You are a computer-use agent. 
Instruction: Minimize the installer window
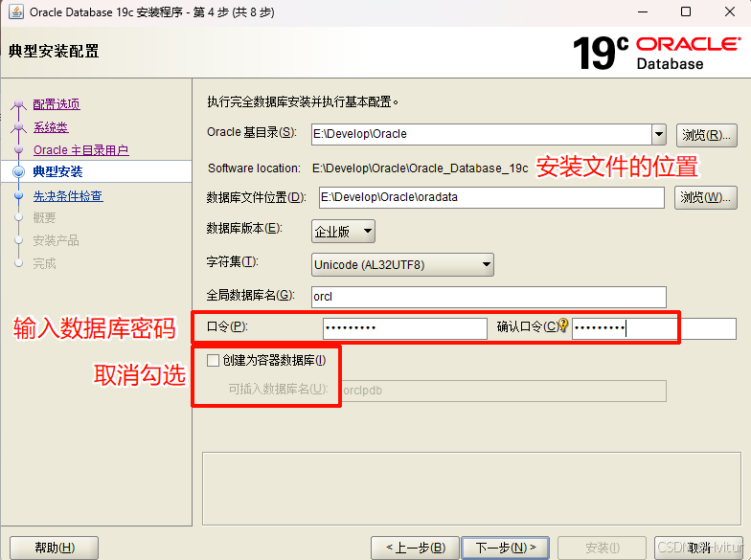(643, 11)
